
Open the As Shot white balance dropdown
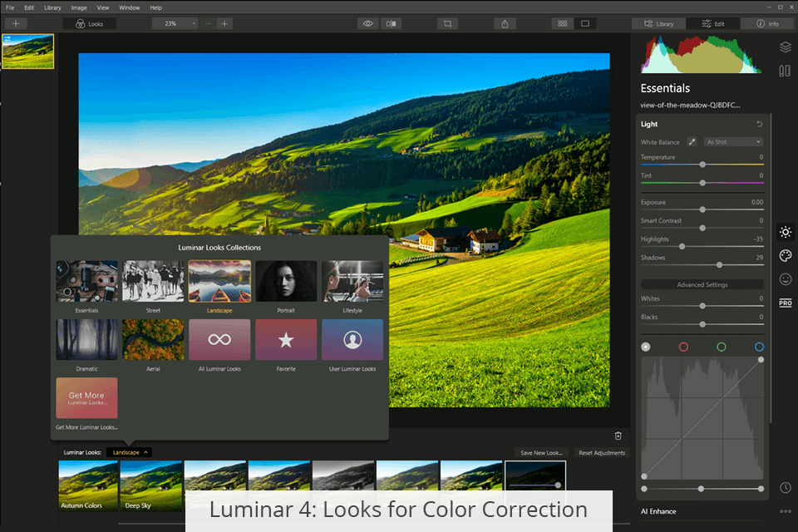[733, 142]
